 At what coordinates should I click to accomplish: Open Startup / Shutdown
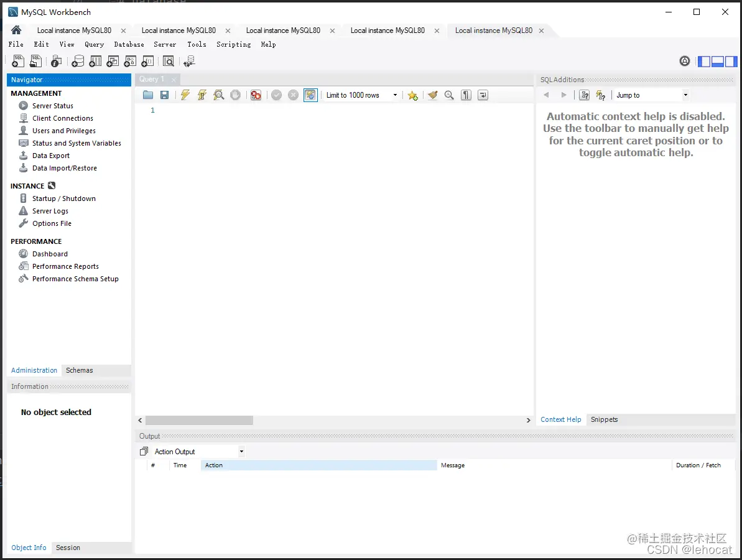pyautogui.click(x=64, y=198)
